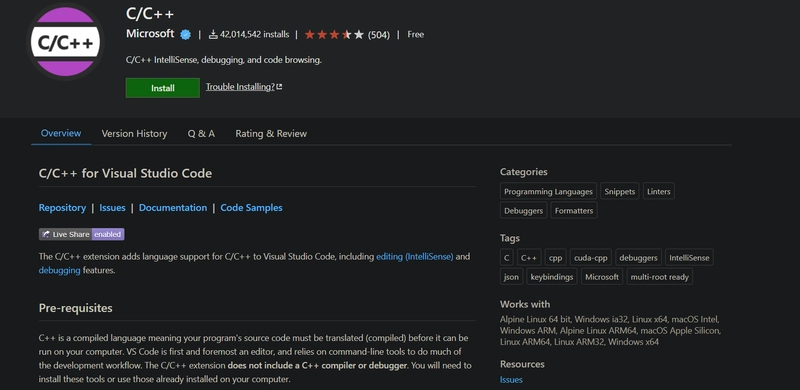The height and width of the screenshot is (390, 800).
Task: Click the Live Share enabled badge
Action: pos(82,234)
